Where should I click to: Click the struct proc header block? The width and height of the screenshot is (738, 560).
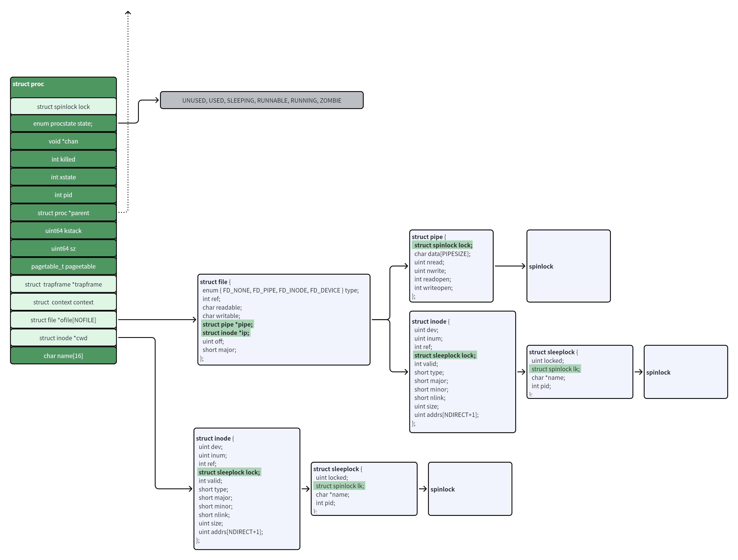pyautogui.click(x=63, y=87)
